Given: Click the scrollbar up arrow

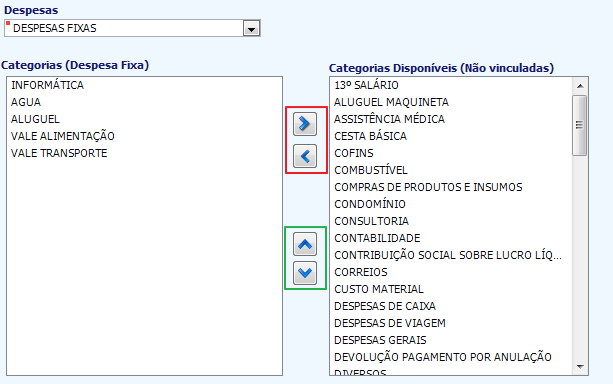Looking at the screenshot, I should click(x=580, y=86).
